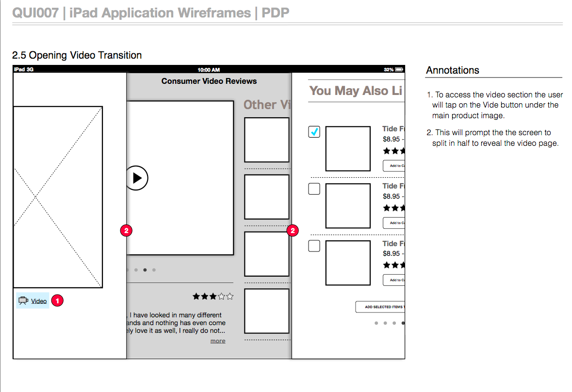Check the third product checkbox
This screenshot has height=392, width=572.
[314, 246]
